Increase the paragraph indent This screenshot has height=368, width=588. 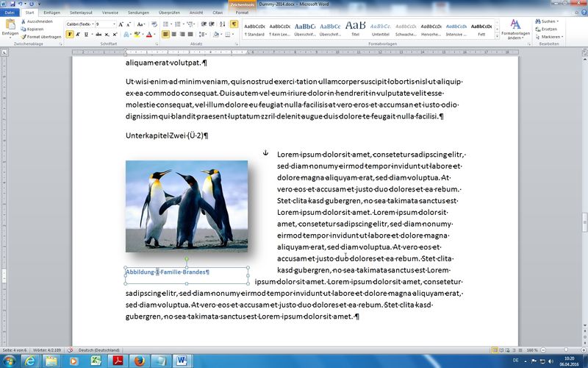[x=212, y=24]
